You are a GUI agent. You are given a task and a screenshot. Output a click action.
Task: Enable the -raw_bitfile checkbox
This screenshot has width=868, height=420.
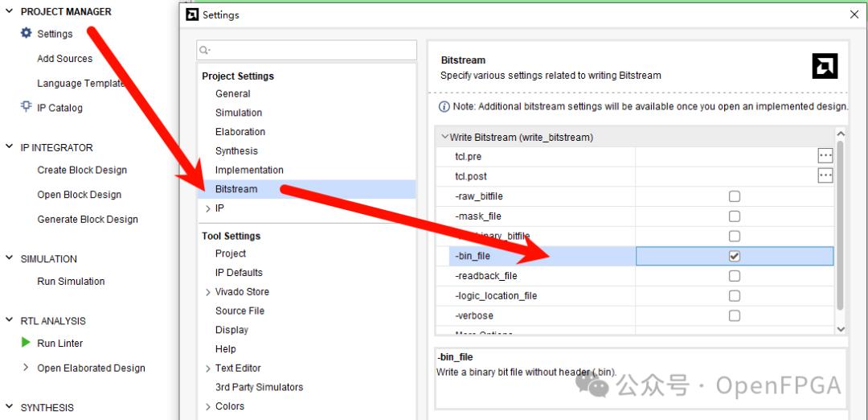click(x=734, y=196)
